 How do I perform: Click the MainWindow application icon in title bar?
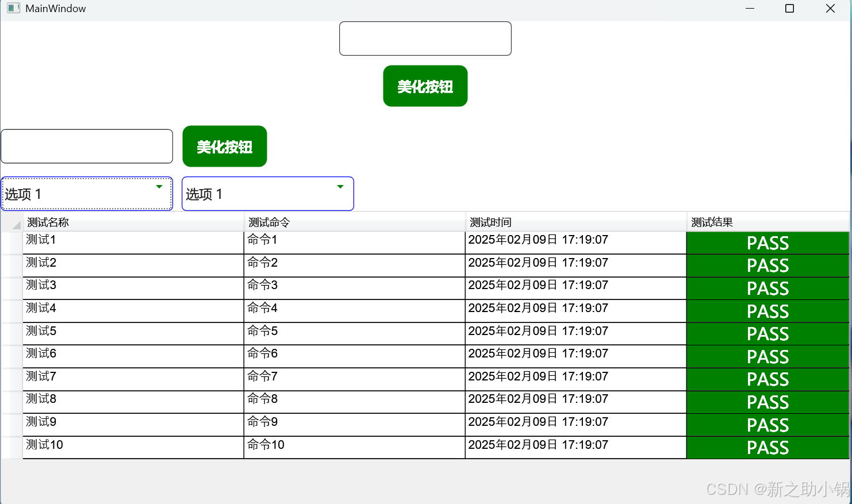(x=13, y=8)
